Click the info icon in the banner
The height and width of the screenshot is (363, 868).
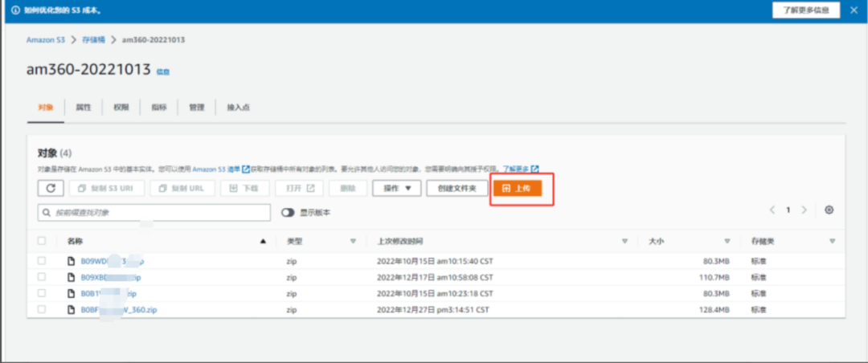[15, 10]
